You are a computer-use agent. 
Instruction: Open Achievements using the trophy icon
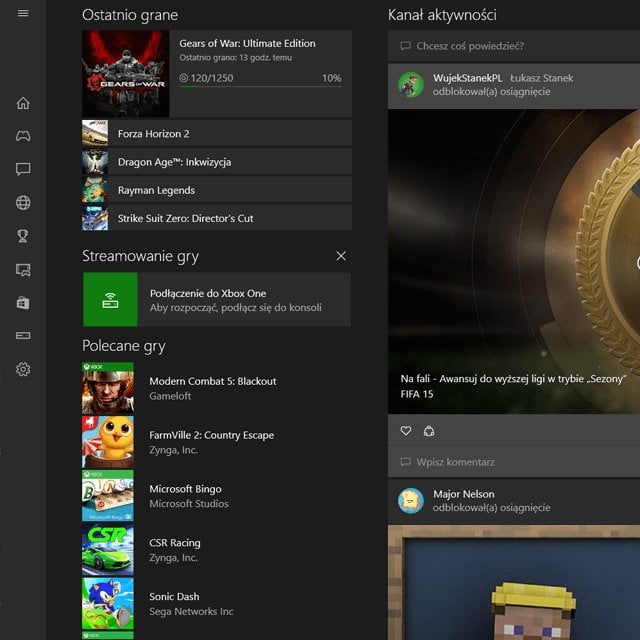coord(23,236)
